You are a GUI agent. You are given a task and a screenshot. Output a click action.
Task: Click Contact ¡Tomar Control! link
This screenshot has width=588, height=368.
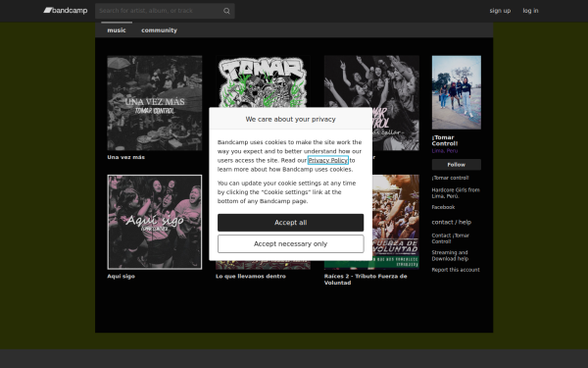(x=451, y=238)
